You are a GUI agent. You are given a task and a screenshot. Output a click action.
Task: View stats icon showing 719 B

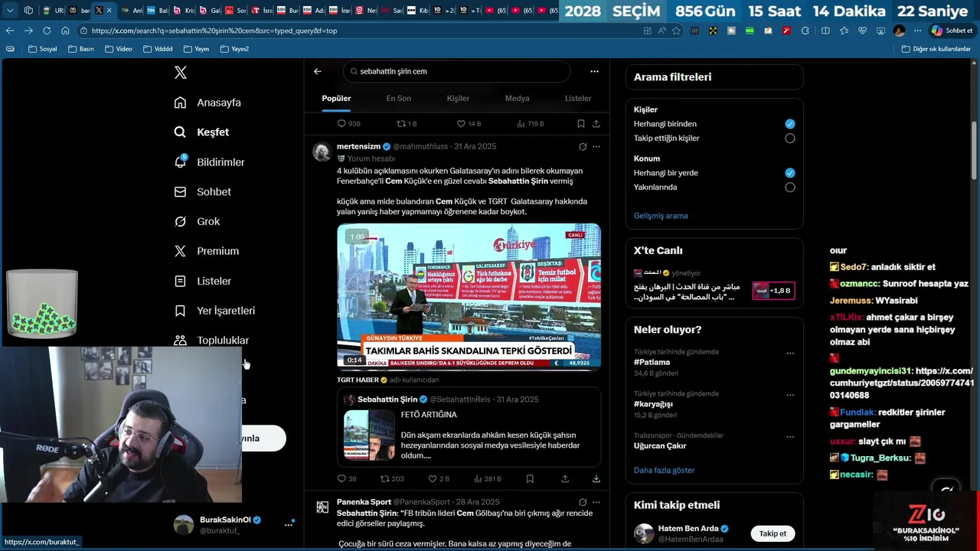pyautogui.click(x=521, y=124)
